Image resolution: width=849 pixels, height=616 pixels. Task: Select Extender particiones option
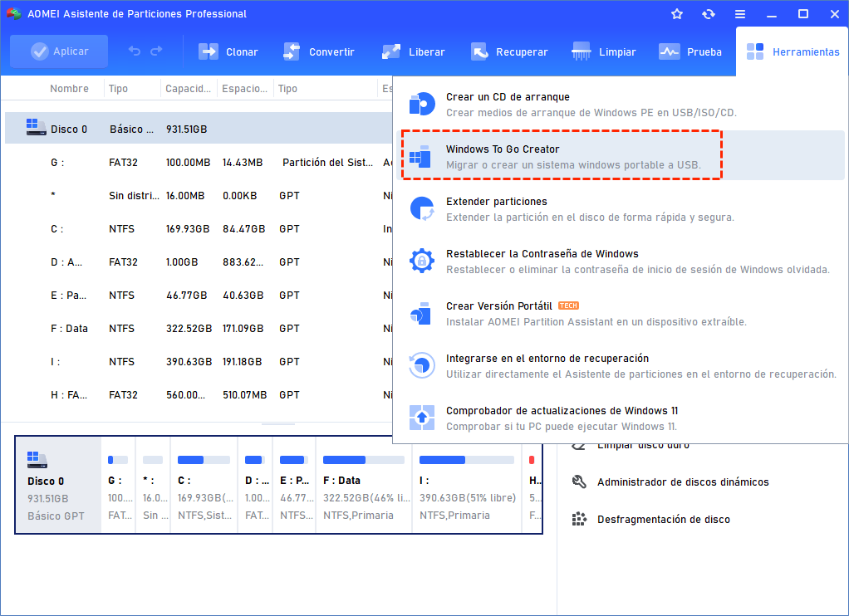click(x=621, y=209)
